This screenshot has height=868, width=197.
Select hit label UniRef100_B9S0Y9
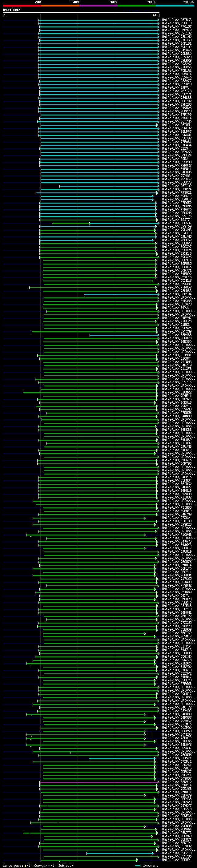[x=176, y=84]
